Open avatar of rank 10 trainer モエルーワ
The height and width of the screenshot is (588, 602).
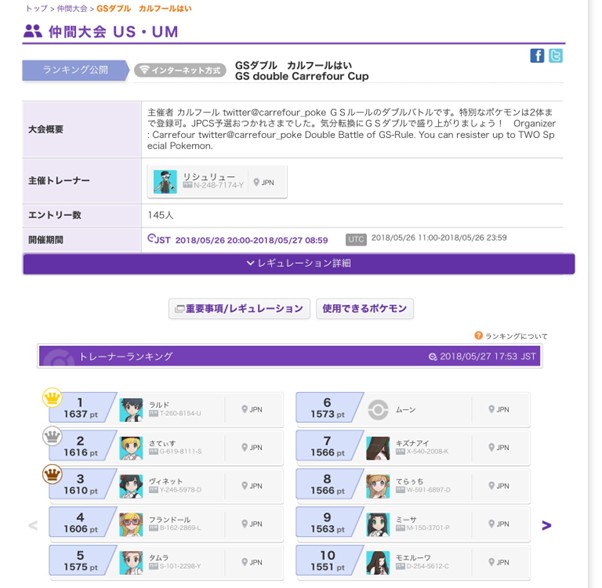378,563
